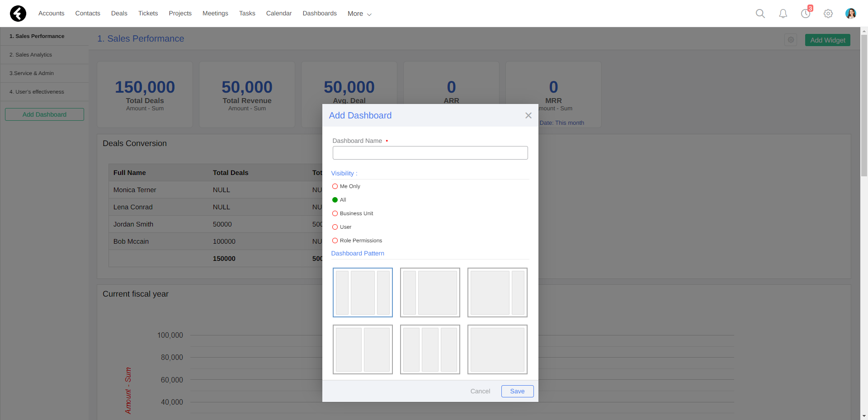Screen dimensions: 868x420
Task: Click inside the Dashboard Name field
Action: coord(429,153)
